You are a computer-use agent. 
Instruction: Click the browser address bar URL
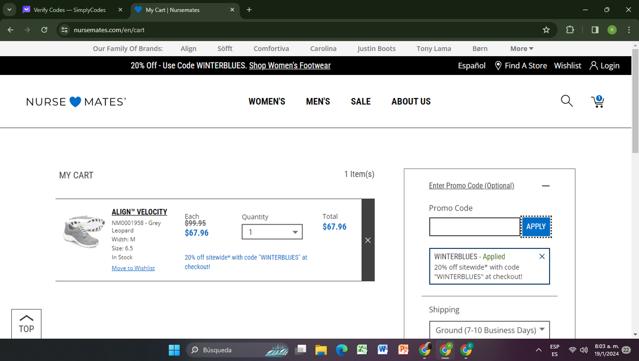click(x=109, y=30)
